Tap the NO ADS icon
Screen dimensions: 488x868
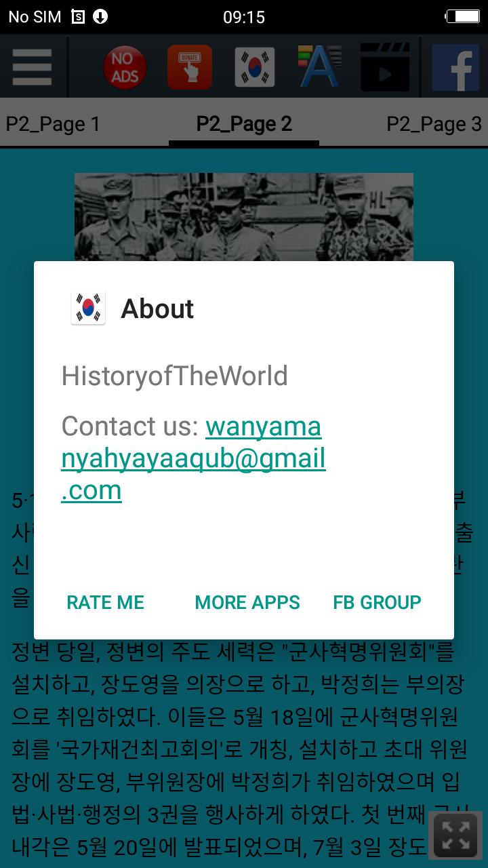[125, 68]
